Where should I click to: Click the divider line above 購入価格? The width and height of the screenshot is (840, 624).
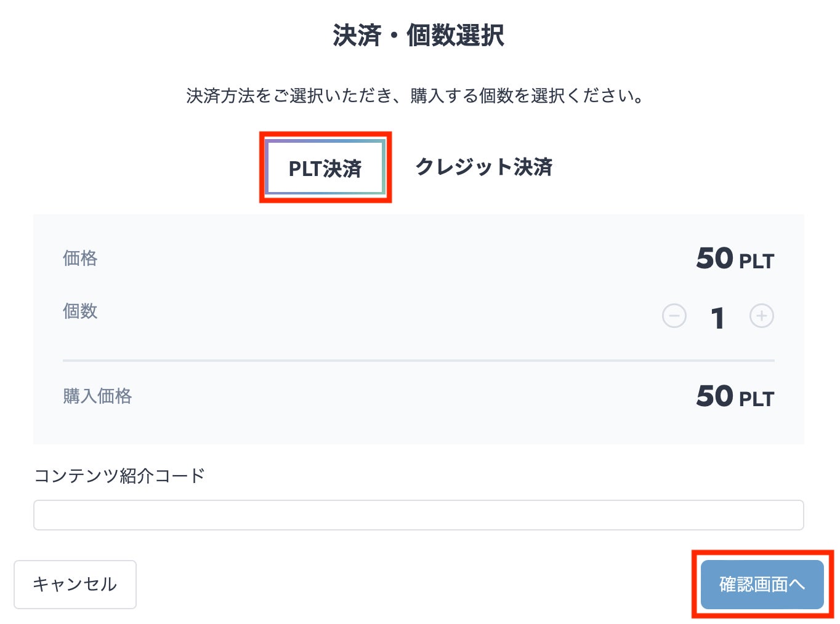(418, 360)
